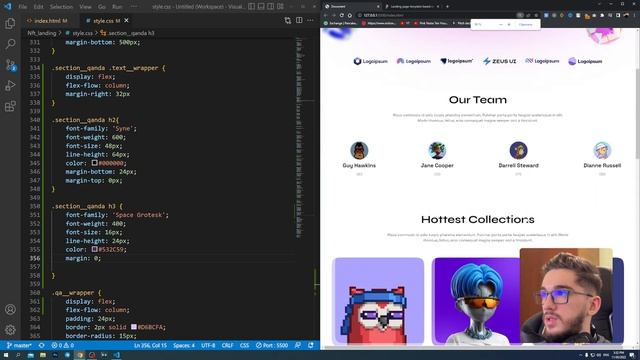
Task: Open the errors and warnings indicator
Action: pyautogui.click(x=62, y=345)
